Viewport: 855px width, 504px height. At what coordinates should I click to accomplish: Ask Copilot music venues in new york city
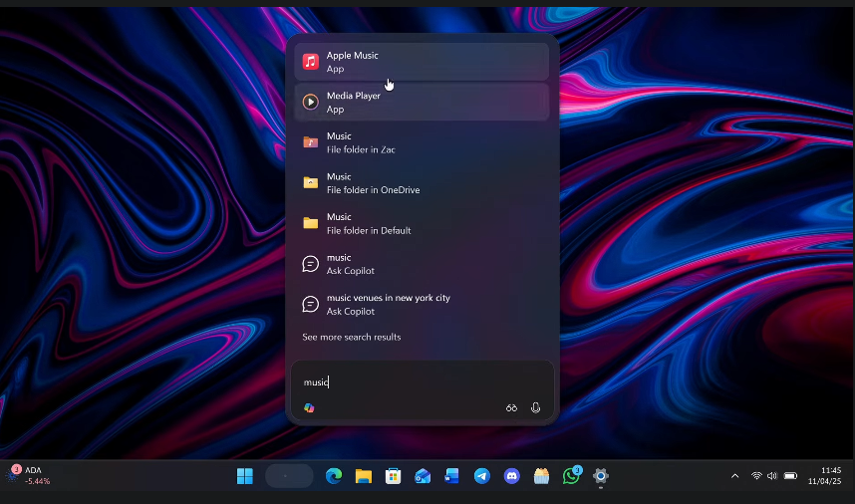click(x=421, y=304)
